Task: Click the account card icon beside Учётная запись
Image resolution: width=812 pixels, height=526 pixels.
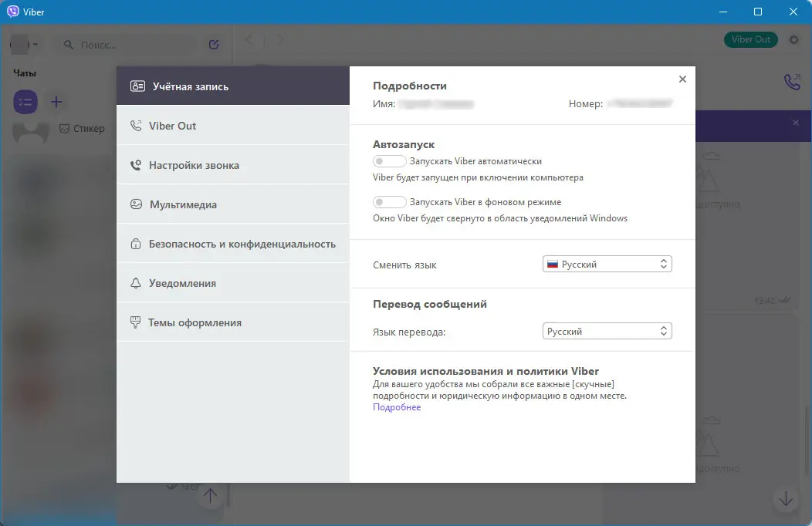Action: click(x=137, y=86)
